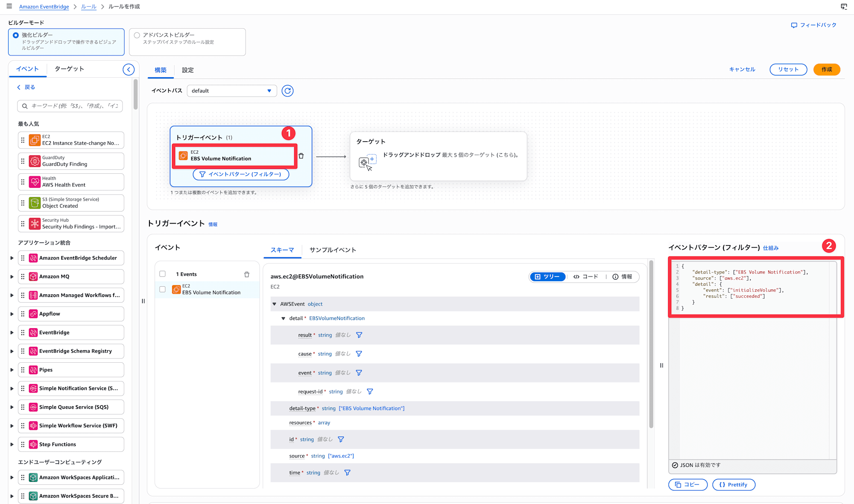Click the Appflow service icon
854x504 pixels.
33,314
